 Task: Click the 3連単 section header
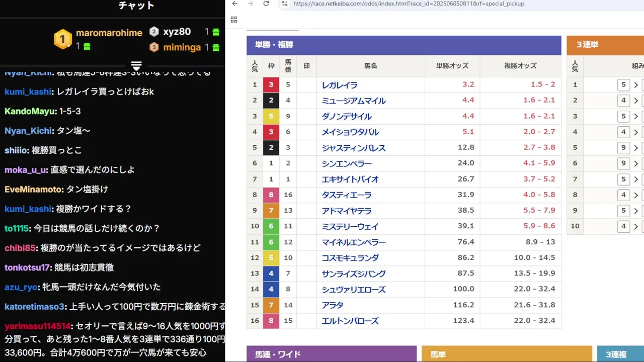tap(605, 45)
